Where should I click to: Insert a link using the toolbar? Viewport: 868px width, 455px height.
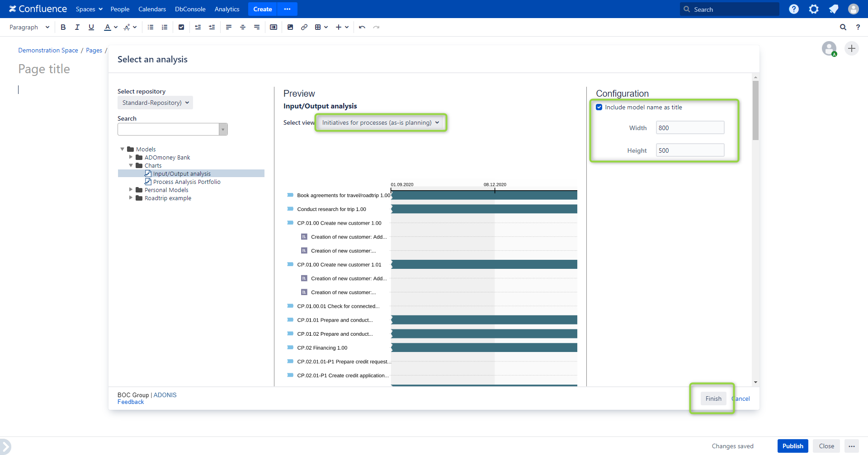click(x=304, y=27)
